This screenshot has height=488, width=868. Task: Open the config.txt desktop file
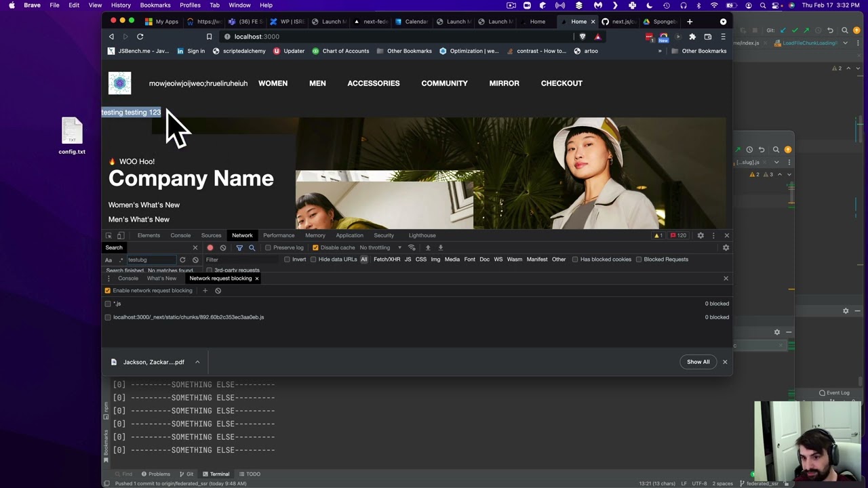(72, 136)
